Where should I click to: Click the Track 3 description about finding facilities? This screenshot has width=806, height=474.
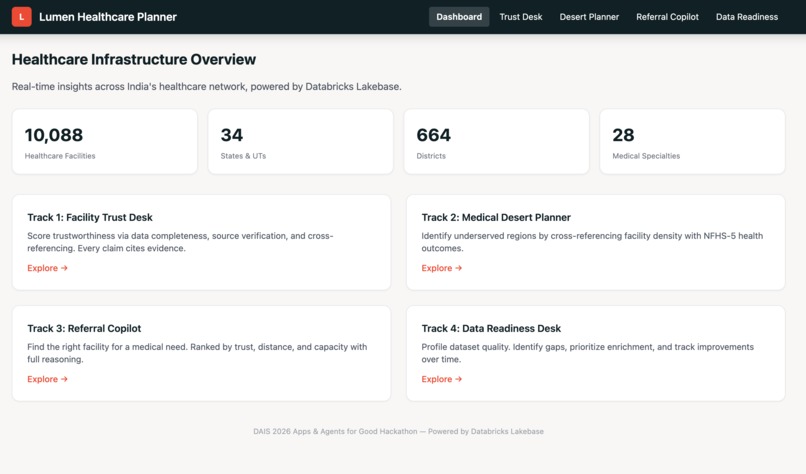click(197, 353)
